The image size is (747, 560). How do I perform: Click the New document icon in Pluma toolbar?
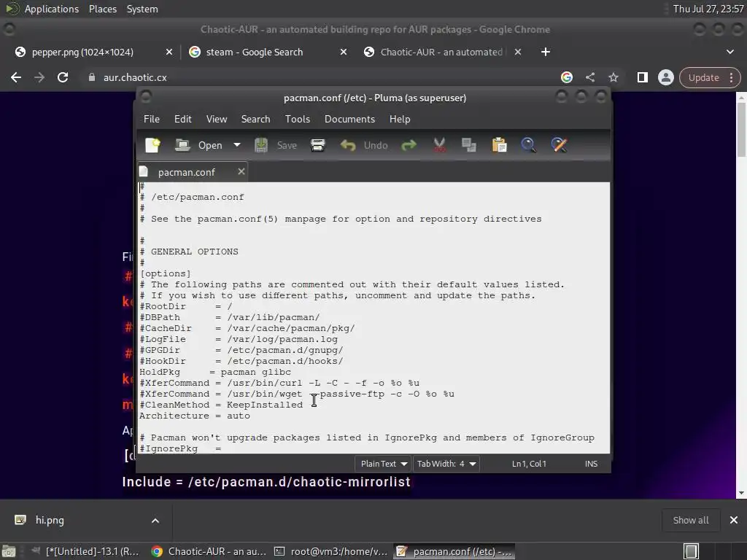(152, 145)
